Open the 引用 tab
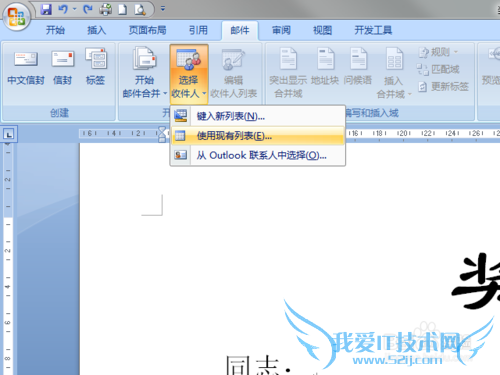This screenshot has height=375, width=500. point(198,30)
